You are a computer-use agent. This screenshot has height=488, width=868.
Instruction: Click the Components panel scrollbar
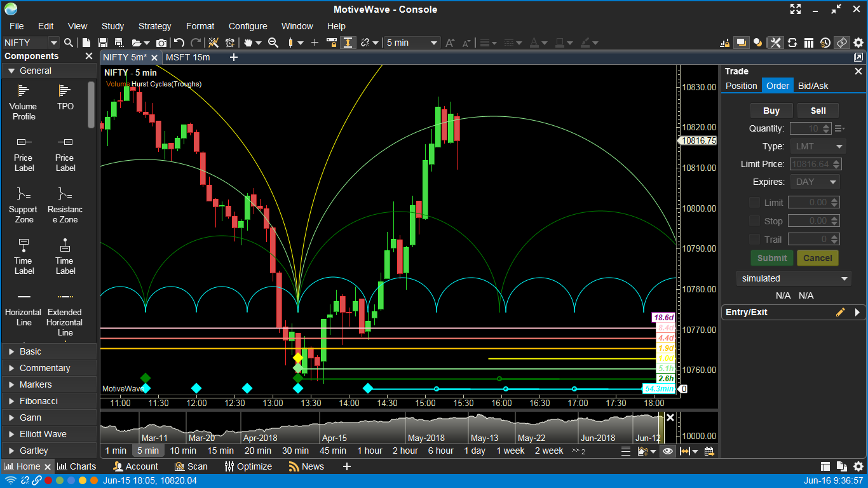point(92,105)
